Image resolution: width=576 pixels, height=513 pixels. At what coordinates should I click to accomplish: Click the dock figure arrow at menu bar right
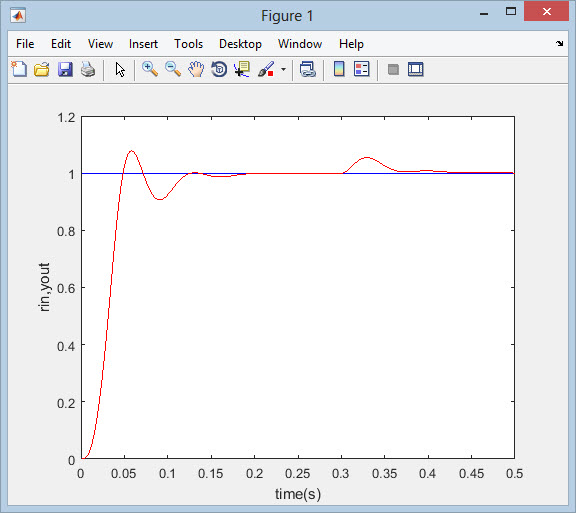(559, 43)
